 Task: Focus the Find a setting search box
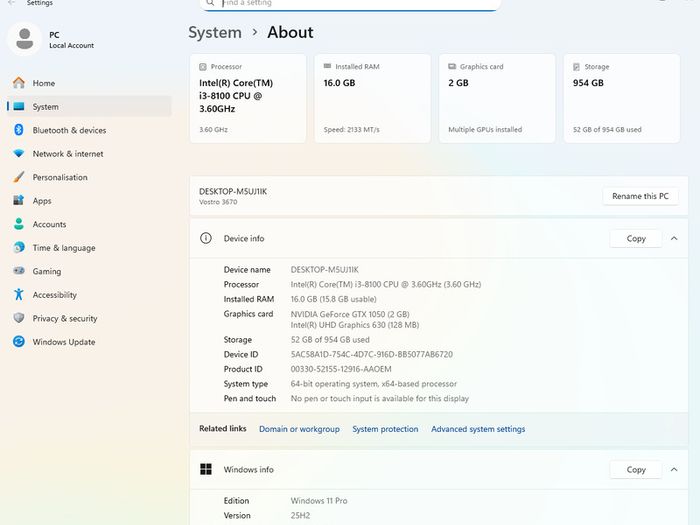[350, 4]
